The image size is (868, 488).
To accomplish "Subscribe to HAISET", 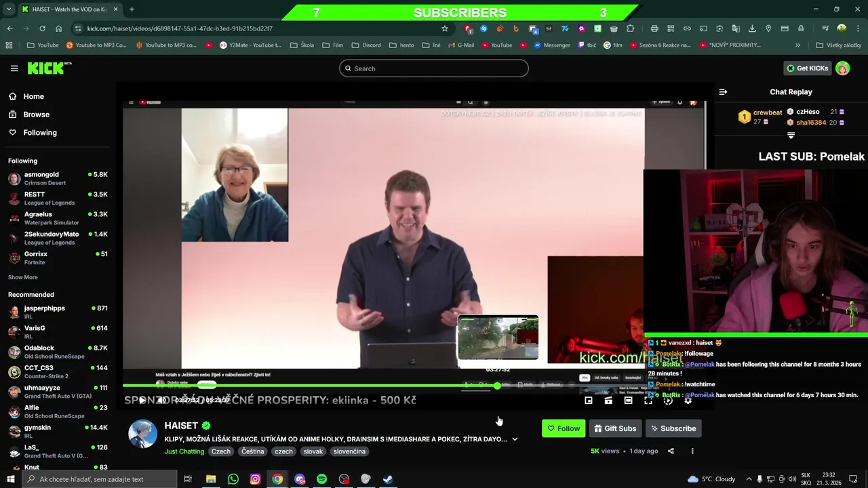I will tap(673, 428).
